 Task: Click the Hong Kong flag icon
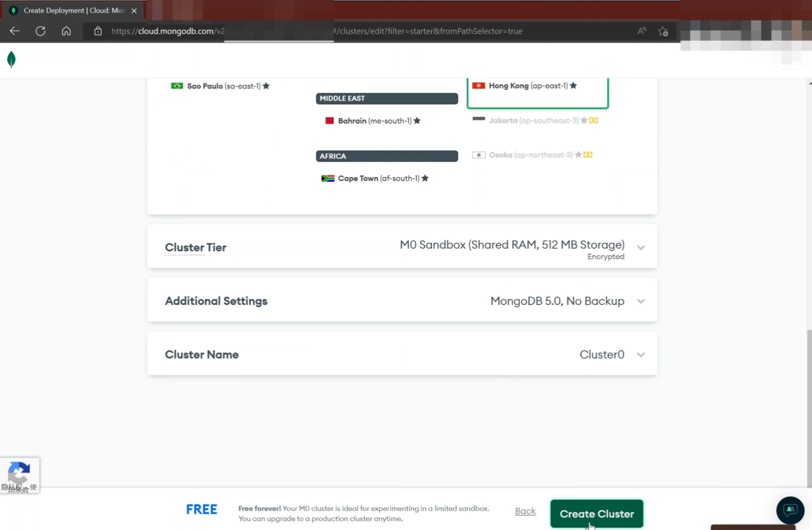(478, 85)
